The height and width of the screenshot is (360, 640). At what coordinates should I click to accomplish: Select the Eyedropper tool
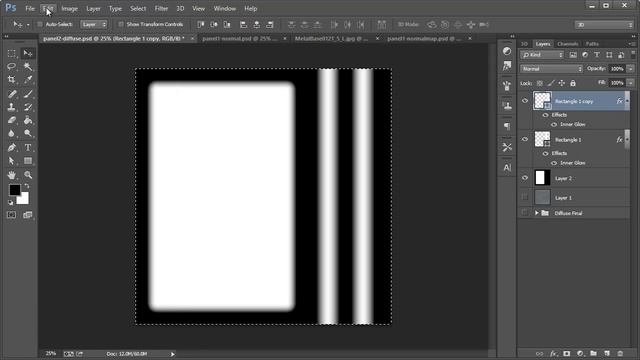point(28,80)
